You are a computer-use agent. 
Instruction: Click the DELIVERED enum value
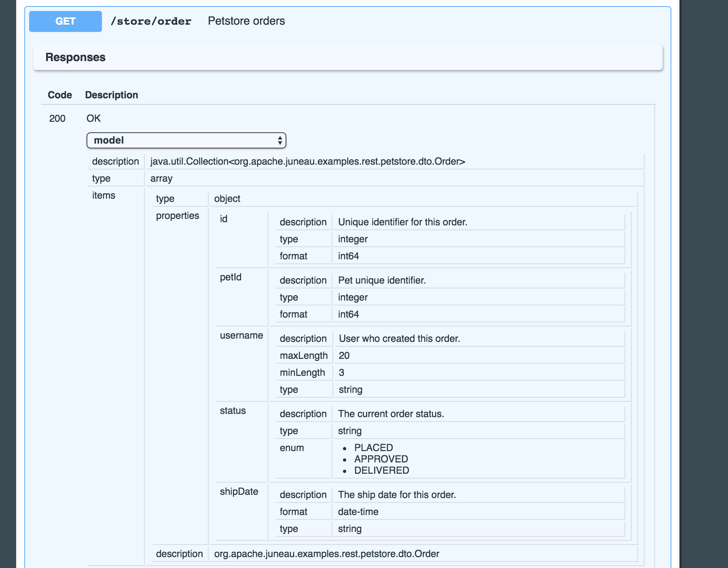(381, 470)
